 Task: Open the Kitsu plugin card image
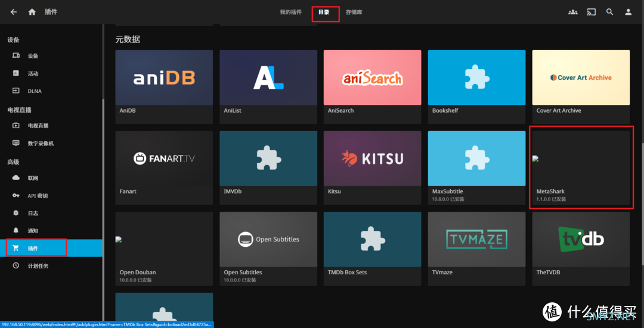point(373,159)
